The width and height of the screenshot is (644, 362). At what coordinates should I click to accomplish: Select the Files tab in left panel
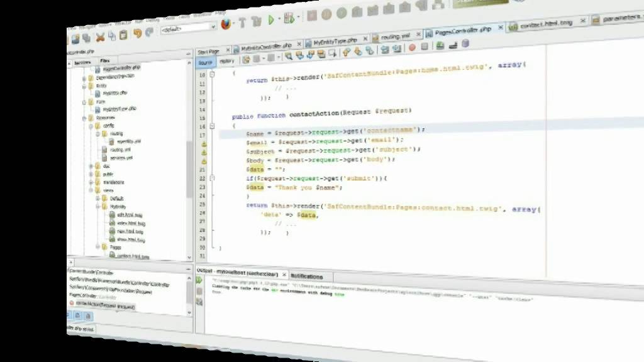click(x=105, y=61)
